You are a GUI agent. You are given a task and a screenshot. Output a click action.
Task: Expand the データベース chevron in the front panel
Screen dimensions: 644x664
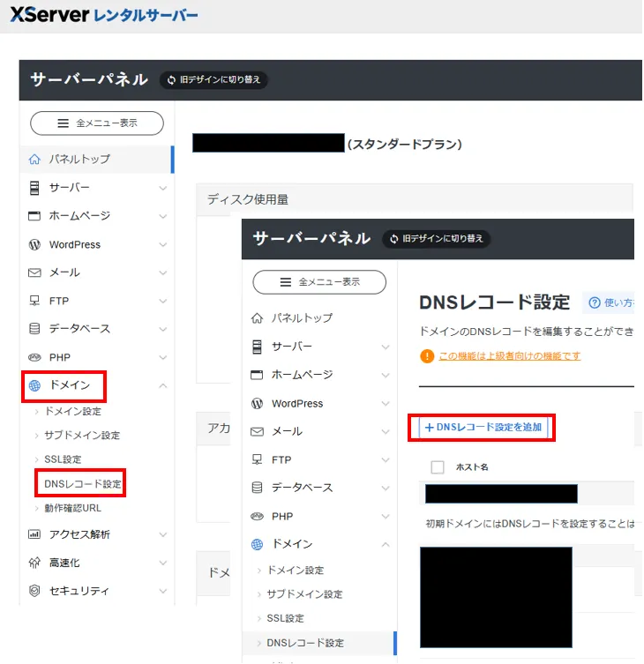pos(386,488)
